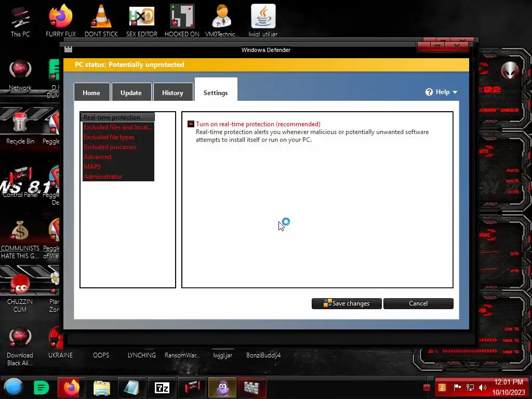Open 7-Zip from the taskbar

(x=162, y=388)
